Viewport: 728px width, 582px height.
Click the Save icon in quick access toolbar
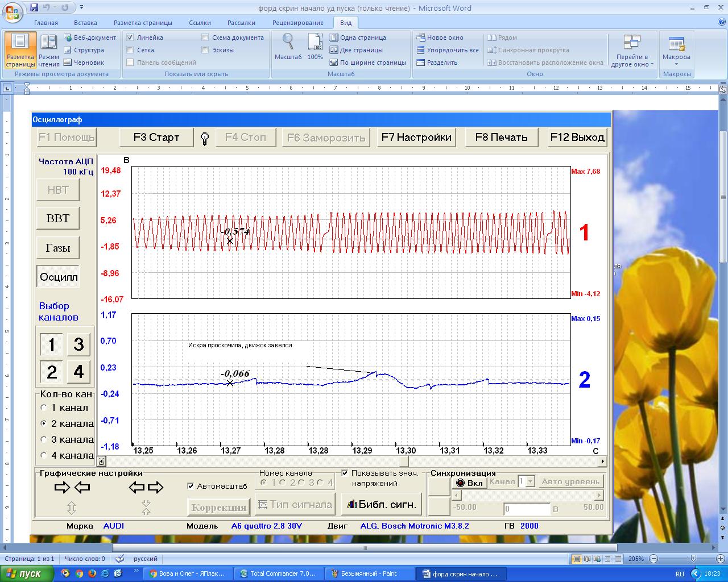click(x=35, y=7)
